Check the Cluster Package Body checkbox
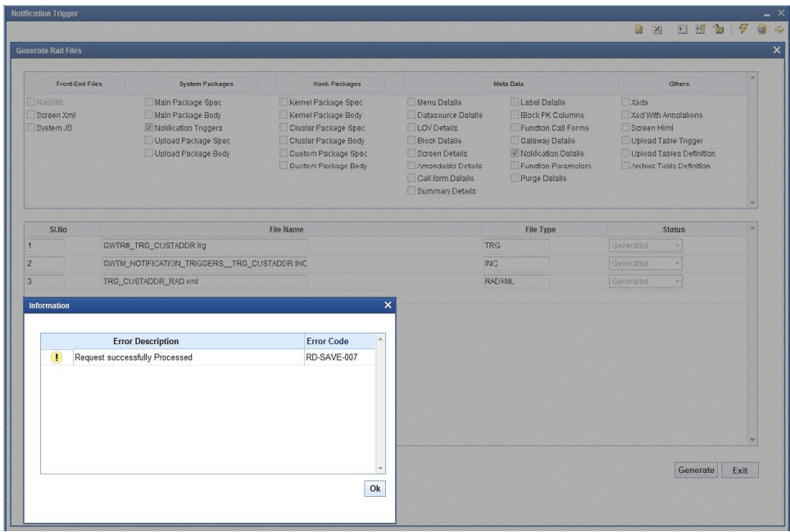The width and height of the screenshot is (790, 532). click(284, 140)
